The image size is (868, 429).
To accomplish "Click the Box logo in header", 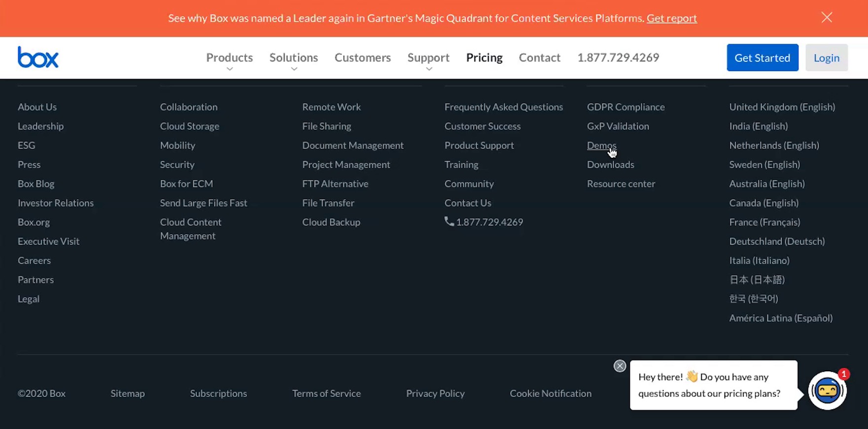I will [38, 57].
